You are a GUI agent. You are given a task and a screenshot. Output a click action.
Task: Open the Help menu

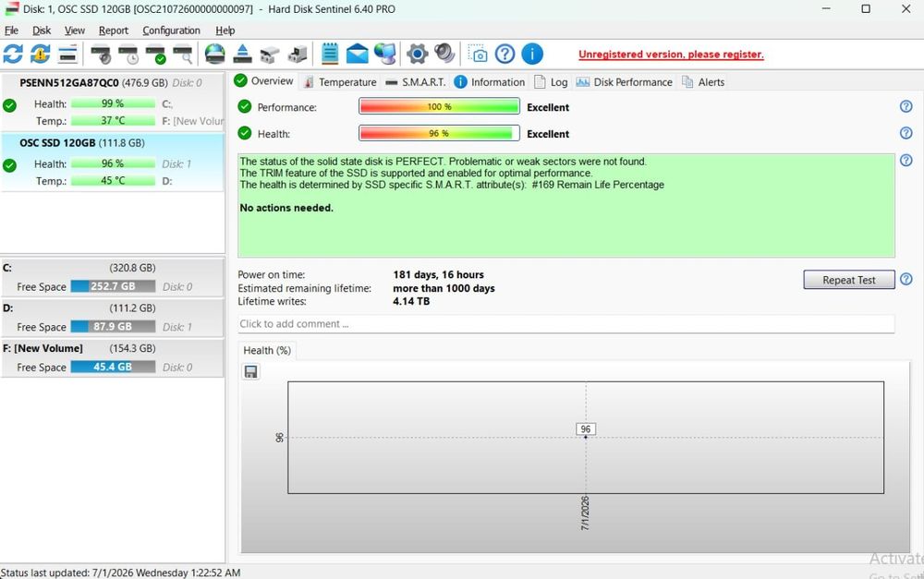225,30
